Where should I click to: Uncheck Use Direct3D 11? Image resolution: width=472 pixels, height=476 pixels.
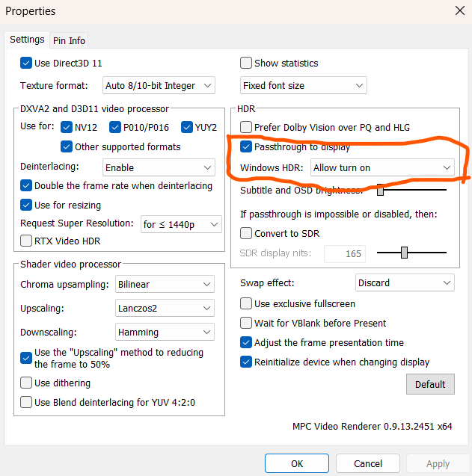[x=26, y=63]
